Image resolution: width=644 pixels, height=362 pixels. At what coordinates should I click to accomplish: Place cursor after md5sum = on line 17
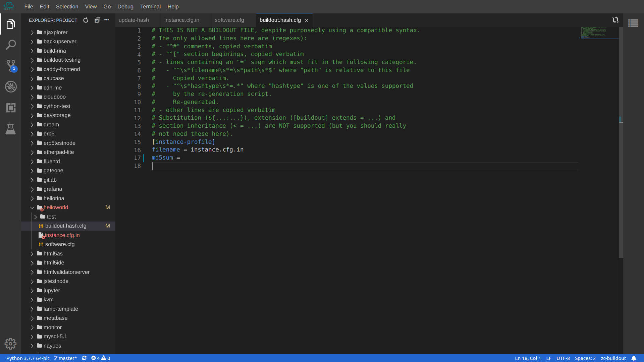click(181, 158)
